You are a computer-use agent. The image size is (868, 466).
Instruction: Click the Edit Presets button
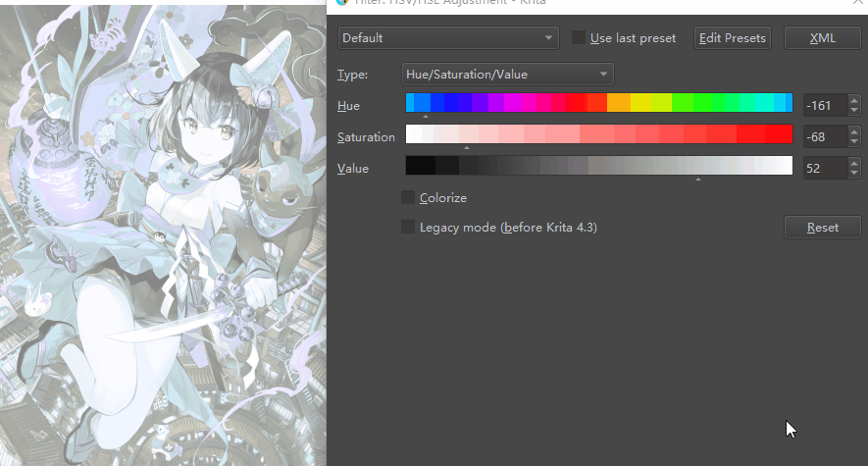point(733,38)
